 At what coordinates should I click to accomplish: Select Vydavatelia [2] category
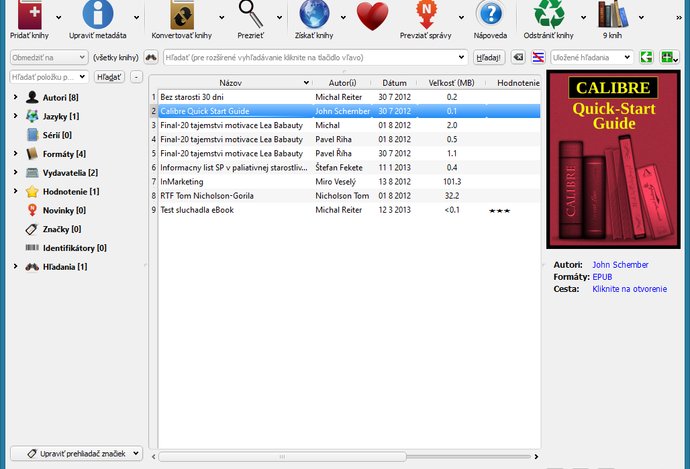tap(70, 173)
